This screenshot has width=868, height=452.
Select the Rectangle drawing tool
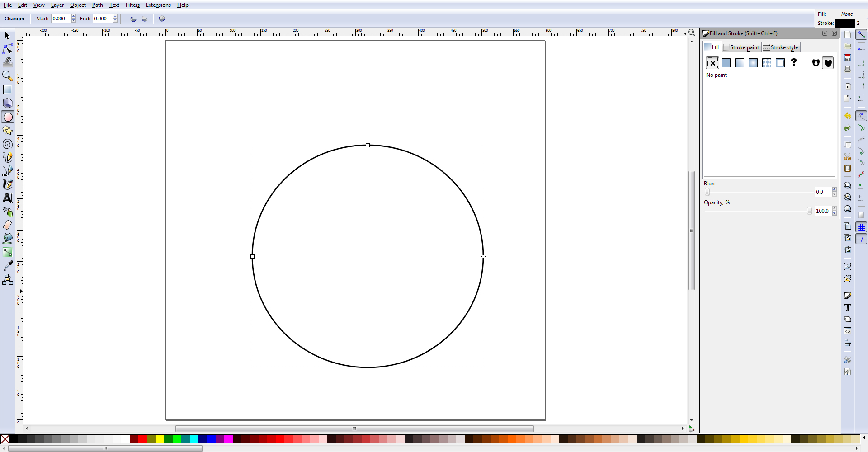pyautogui.click(x=7, y=89)
